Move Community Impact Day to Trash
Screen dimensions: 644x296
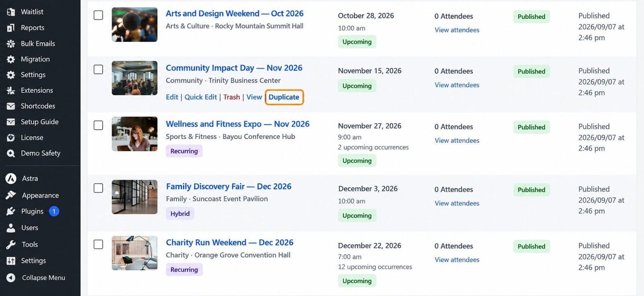coord(231,97)
